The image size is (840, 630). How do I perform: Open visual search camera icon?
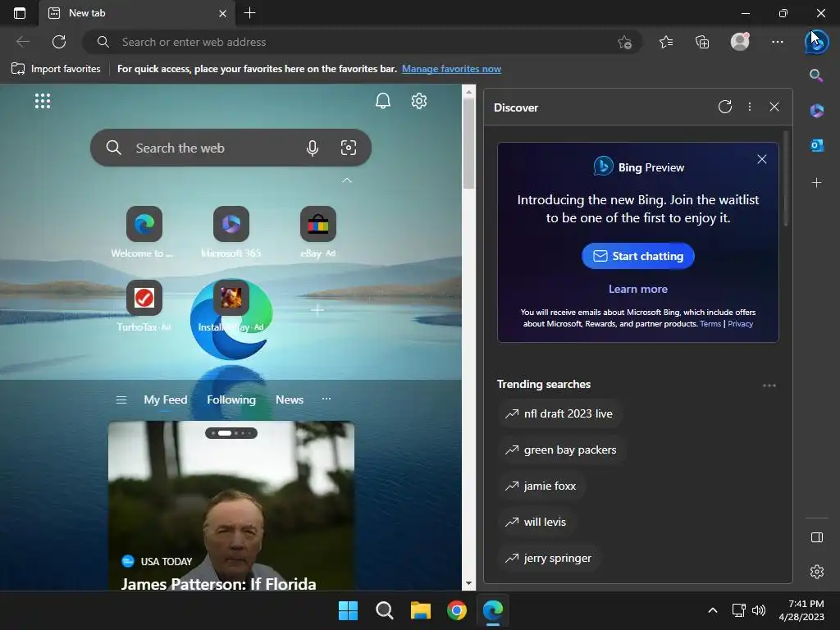[x=348, y=148]
